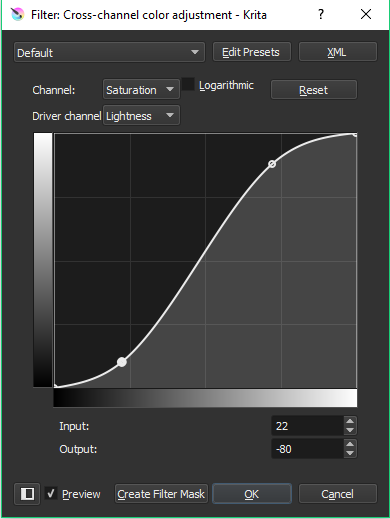The height and width of the screenshot is (519, 390).
Task: Decrease Input value with down arrow
Action: coord(350,430)
